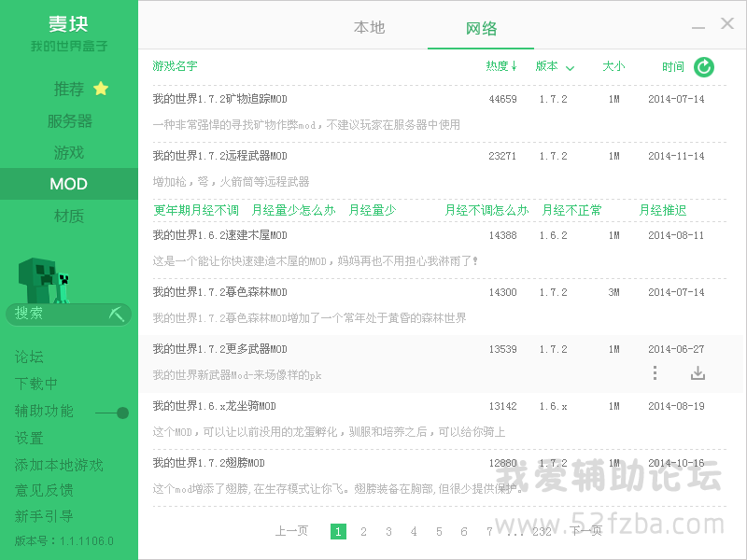The height and width of the screenshot is (560, 747).
Task: Switch to the 网络 tab
Action: tap(481, 29)
